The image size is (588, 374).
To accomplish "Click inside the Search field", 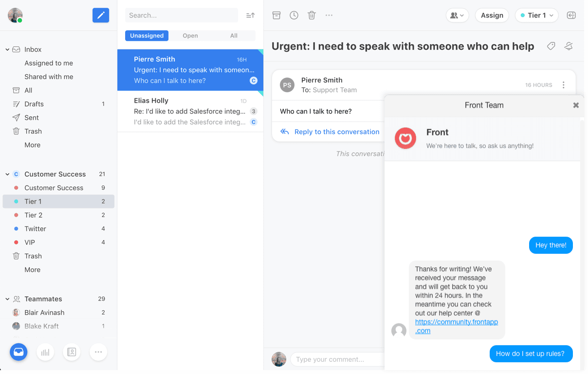I will coord(182,15).
